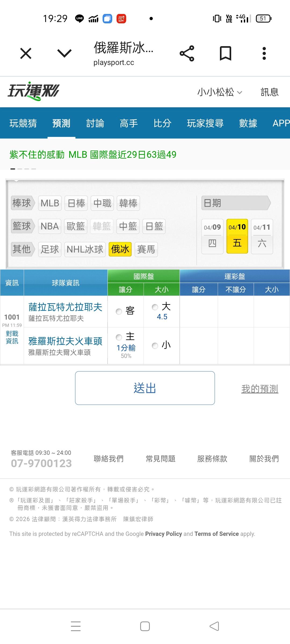The width and height of the screenshot is (290, 644).
Task: Choose 足球 soccer
Action: [50, 249]
